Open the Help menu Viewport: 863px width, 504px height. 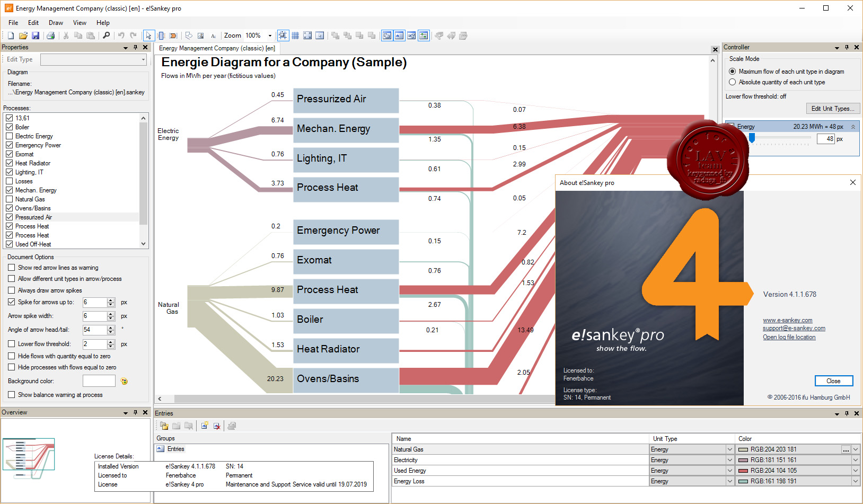[103, 23]
